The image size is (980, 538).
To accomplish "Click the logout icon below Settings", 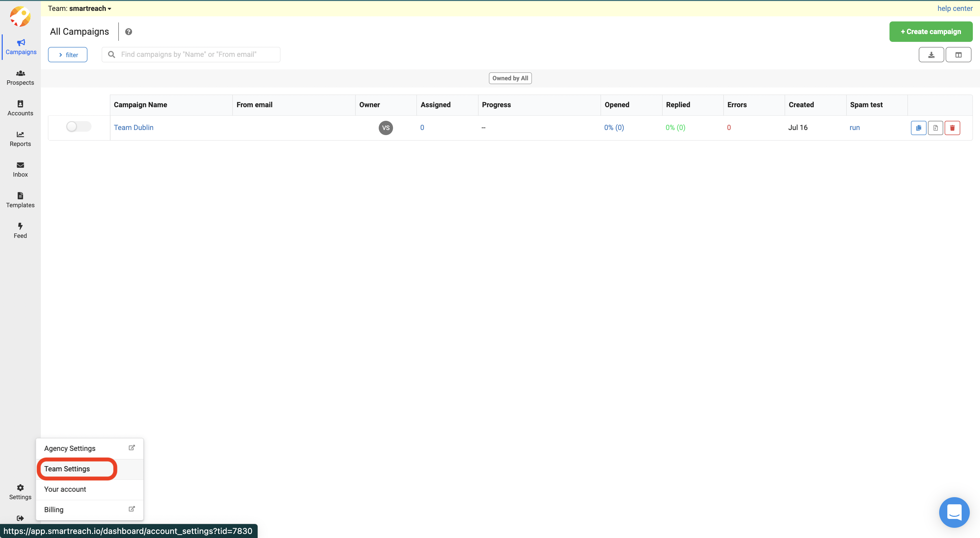I will (20, 518).
